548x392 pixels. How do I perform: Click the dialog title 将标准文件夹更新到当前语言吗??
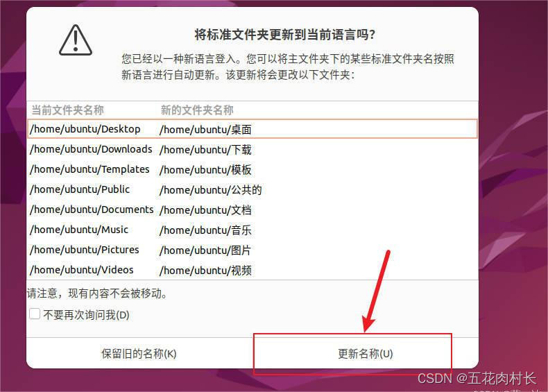pyautogui.click(x=285, y=35)
